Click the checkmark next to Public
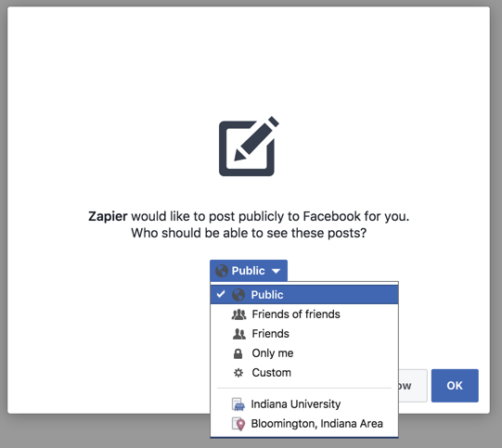This screenshot has height=448, width=502. [x=221, y=294]
